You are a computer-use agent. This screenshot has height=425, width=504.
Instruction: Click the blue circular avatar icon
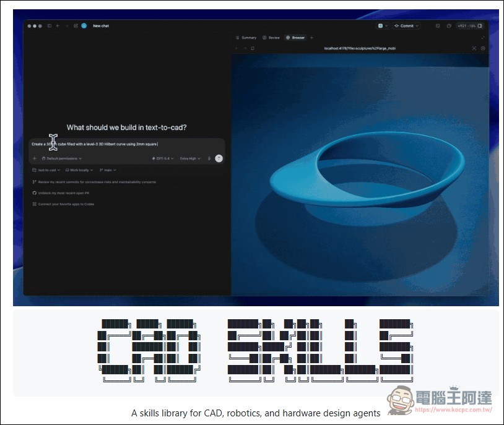coord(84,26)
